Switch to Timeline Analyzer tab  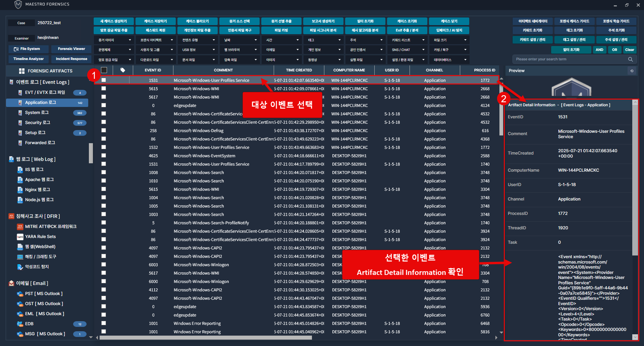point(29,59)
